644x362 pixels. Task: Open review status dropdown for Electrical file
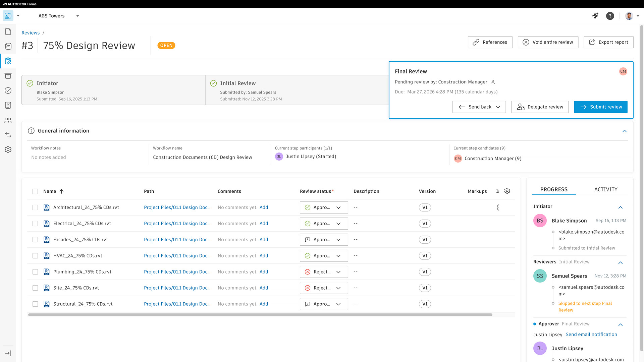324,224
